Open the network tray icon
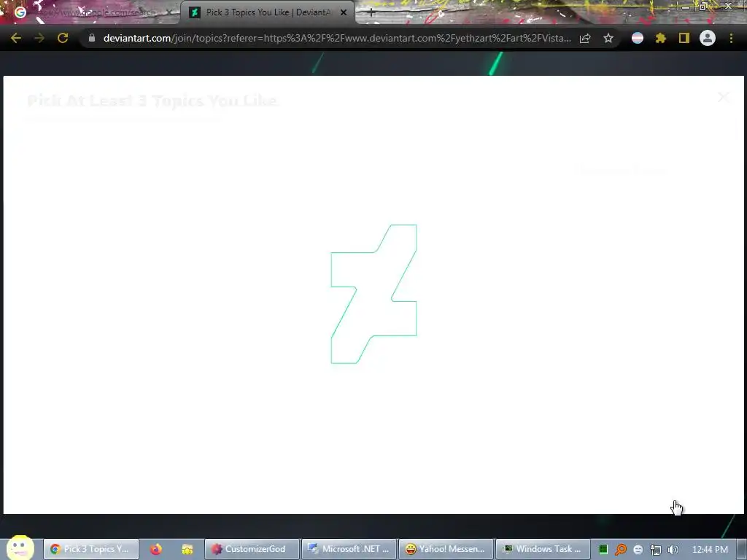 pyautogui.click(x=656, y=550)
